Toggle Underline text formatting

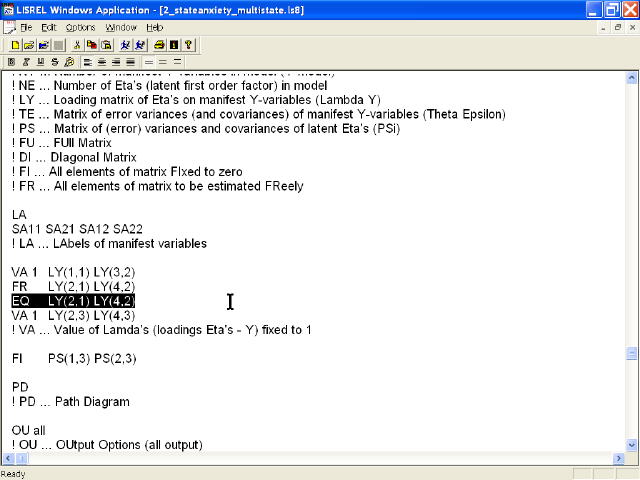(x=40, y=62)
